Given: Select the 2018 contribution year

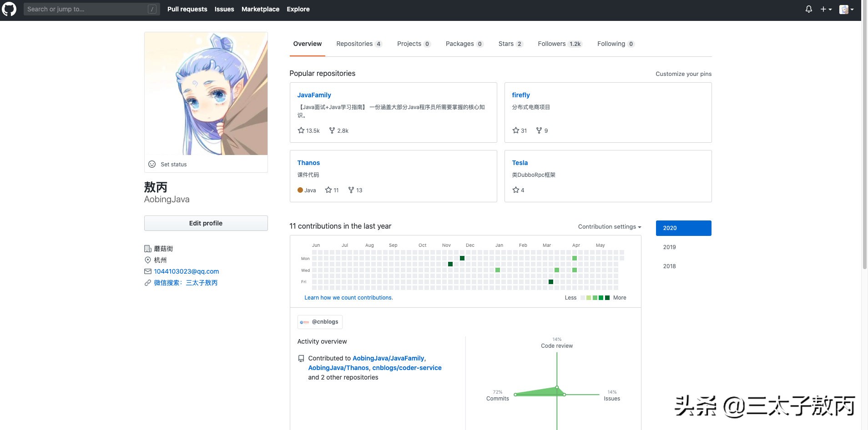Looking at the screenshot, I should coord(669,266).
